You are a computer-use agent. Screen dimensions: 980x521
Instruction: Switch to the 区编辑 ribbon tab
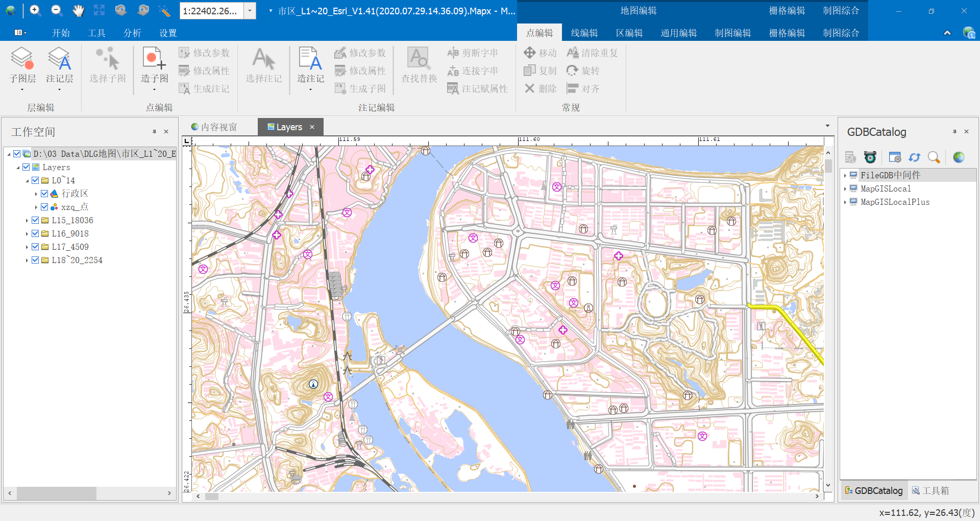pyautogui.click(x=629, y=33)
